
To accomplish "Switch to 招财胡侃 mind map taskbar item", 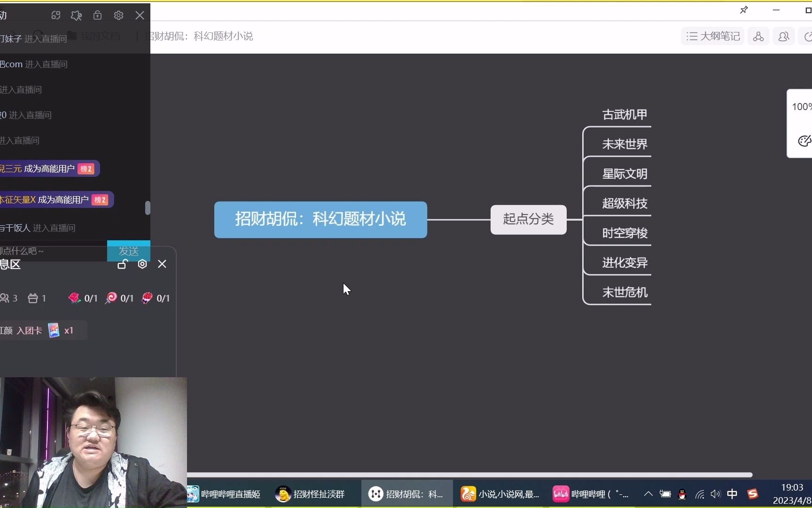I will coord(406,494).
